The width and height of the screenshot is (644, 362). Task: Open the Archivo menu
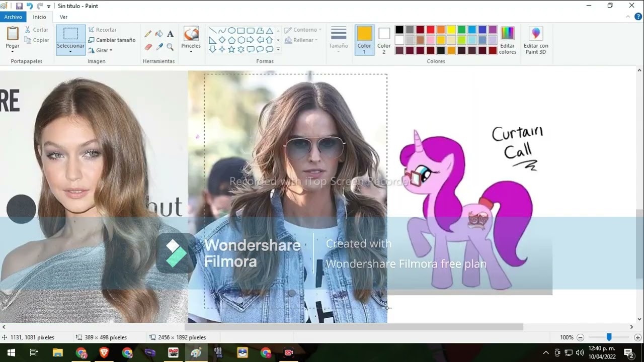click(x=13, y=17)
